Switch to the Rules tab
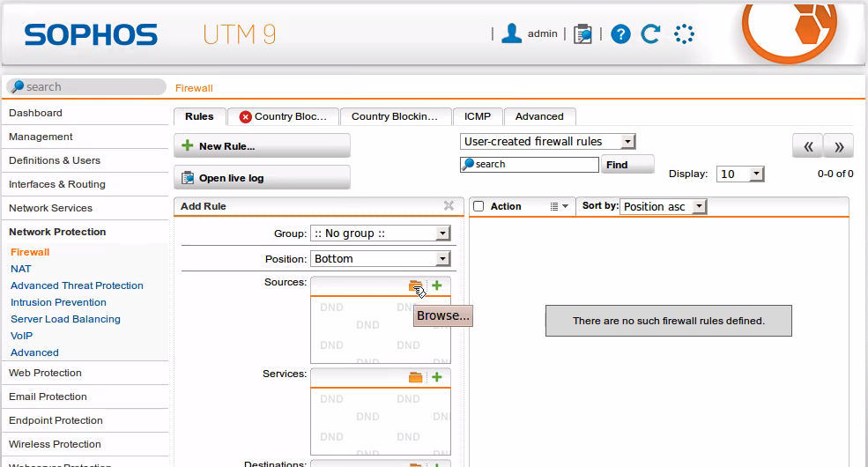 click(199, 116)
